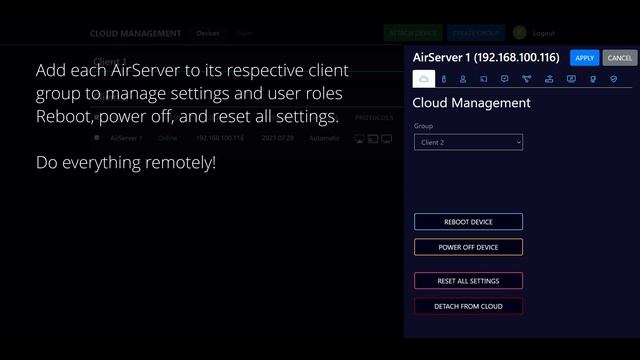Click the dimmed CREATE GROUP button

pos(476,33)
